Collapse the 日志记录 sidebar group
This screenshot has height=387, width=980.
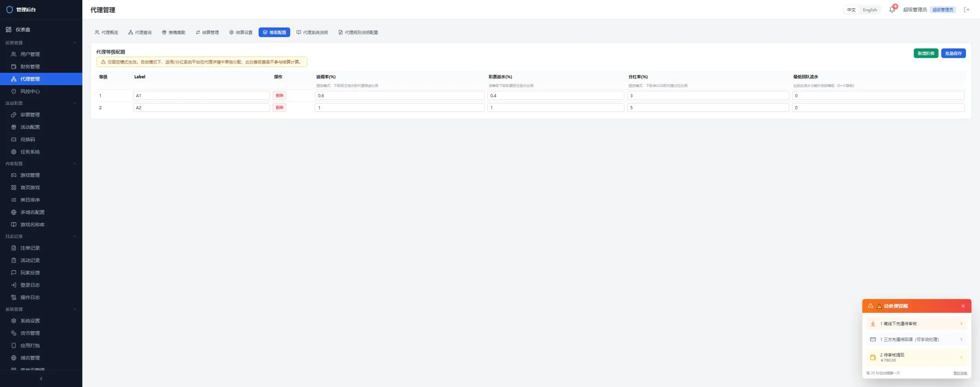click(41, 236)
